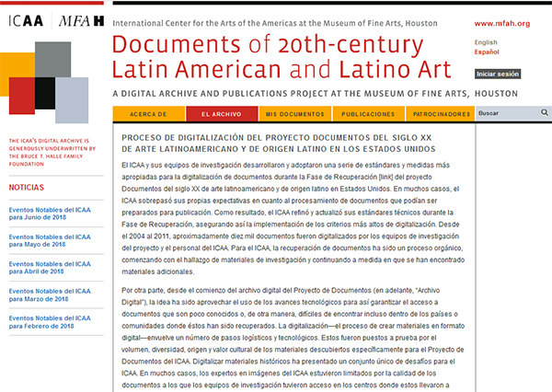552x392 pixels.
Task: Open Eventos Notables para Junio de 2018
Action: click(50, 213)
